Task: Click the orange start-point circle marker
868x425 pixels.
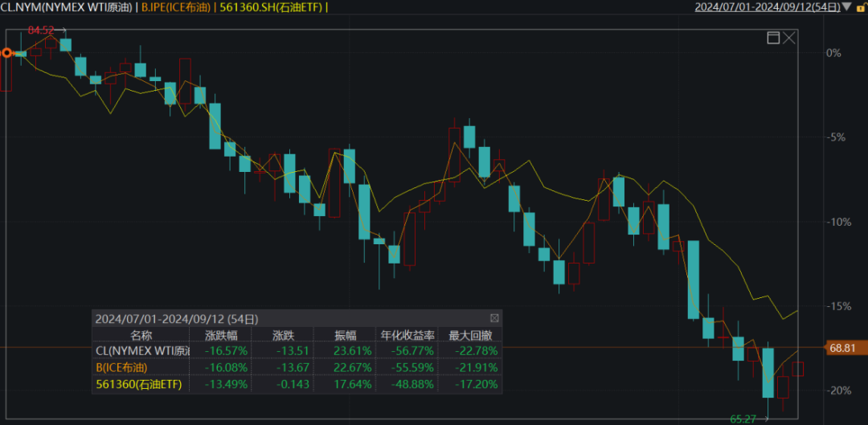Action: click(6, 53)
